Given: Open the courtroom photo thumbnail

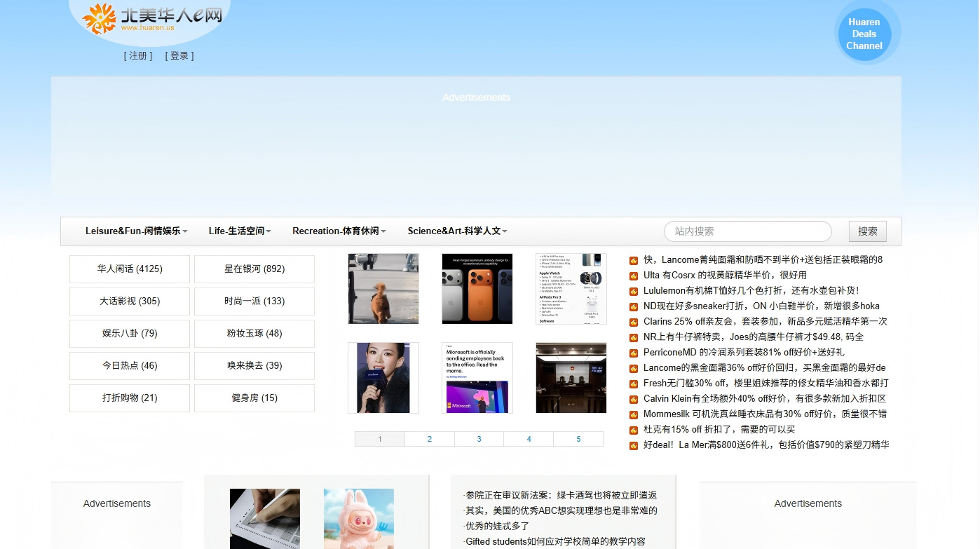Looking at the screenshot, I should [x=571, y=378].
